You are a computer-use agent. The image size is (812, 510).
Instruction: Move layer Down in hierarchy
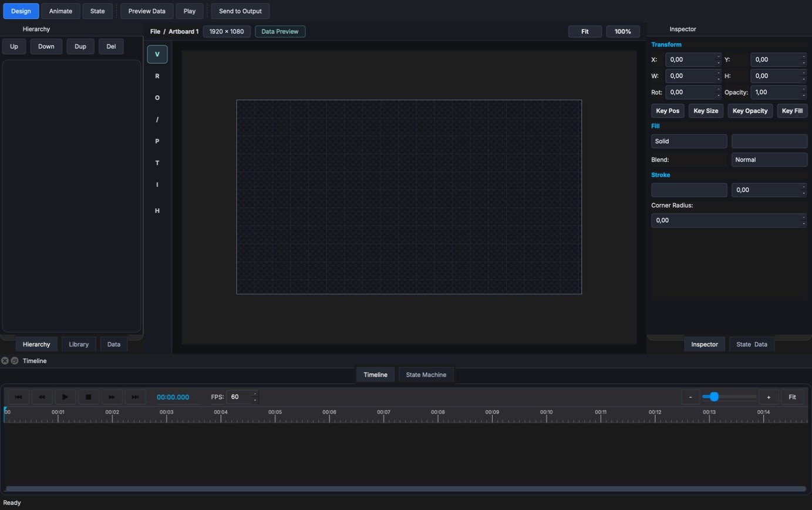click(46, 46)
